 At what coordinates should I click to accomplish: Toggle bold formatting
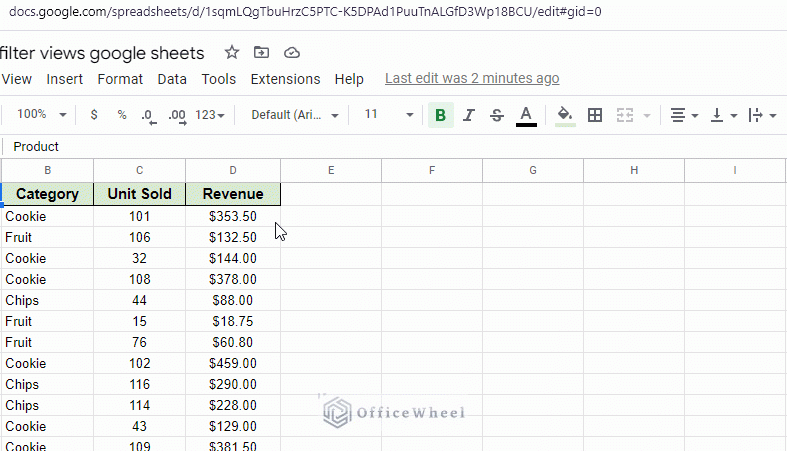(441, 115)
